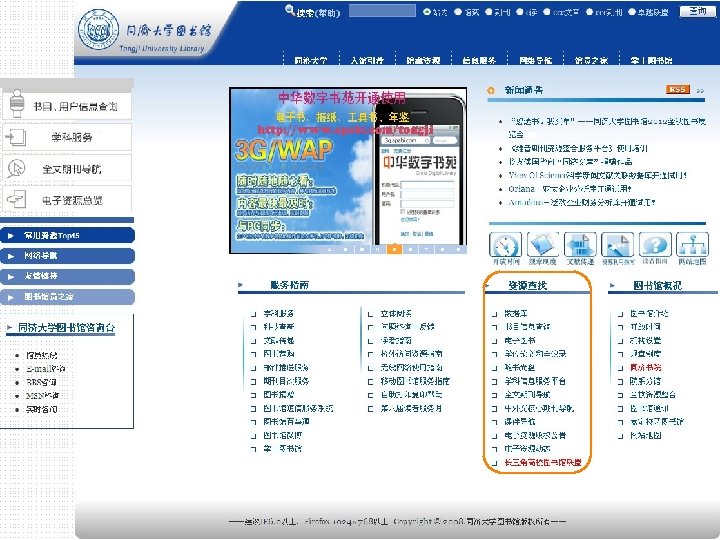Open the MSN咨询 link

[43, 395]
